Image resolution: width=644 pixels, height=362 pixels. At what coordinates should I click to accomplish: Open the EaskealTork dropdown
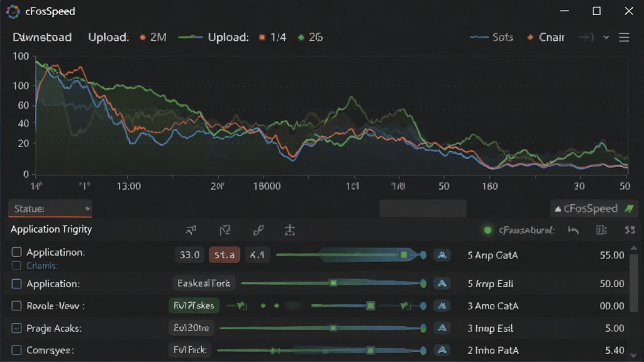point(204,283)
